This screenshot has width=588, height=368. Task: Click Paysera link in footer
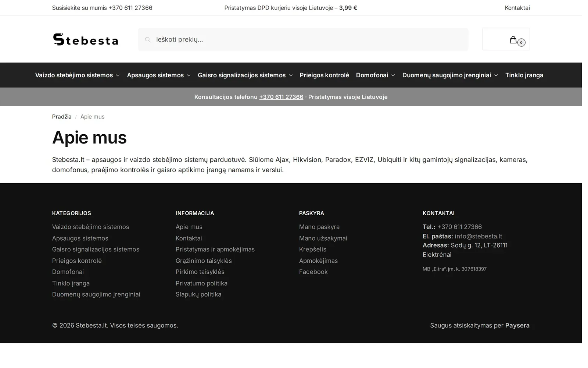coord(517,325)
